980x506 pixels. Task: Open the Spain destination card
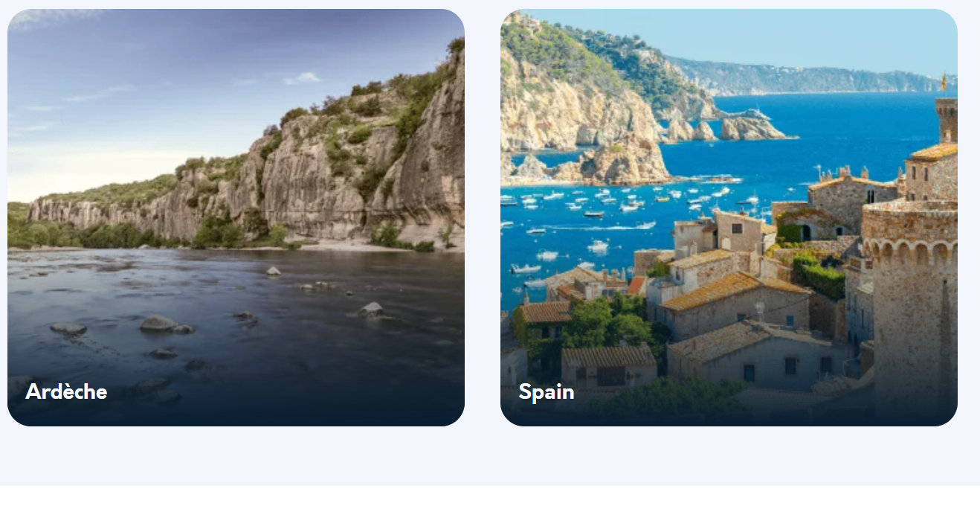729,217
